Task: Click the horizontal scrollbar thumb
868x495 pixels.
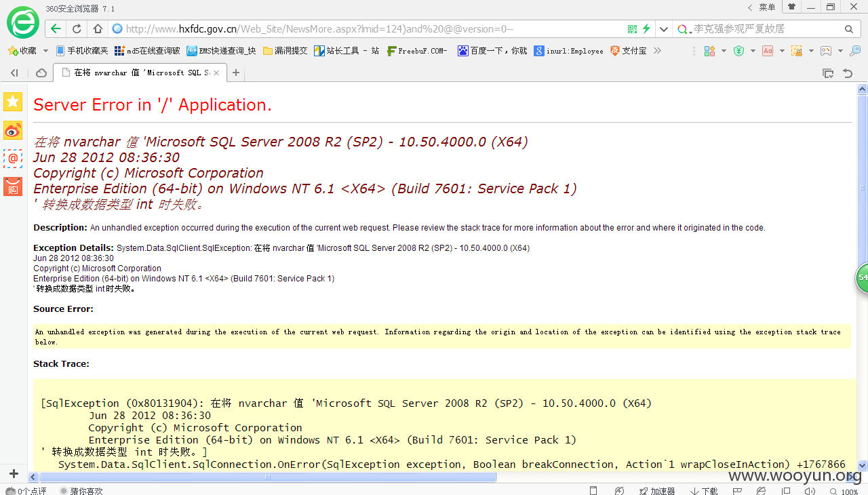Action: pos(268,477)
